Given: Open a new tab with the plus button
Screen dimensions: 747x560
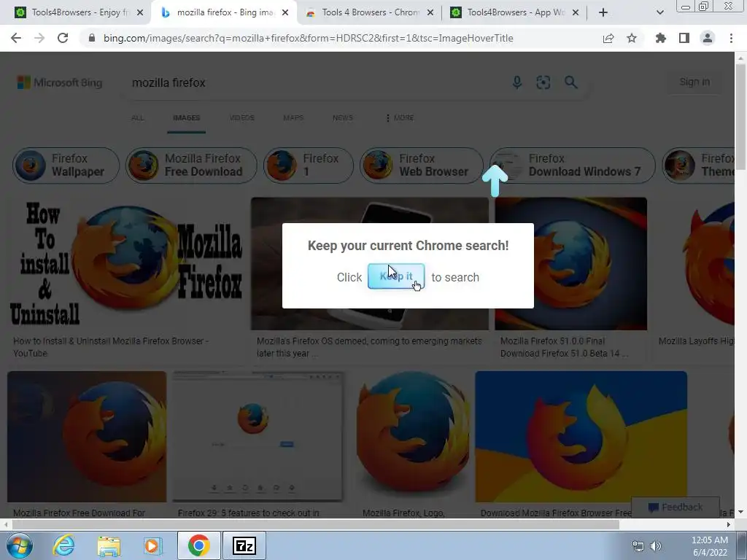Looking at the screenshot, I should click(603, 12).
